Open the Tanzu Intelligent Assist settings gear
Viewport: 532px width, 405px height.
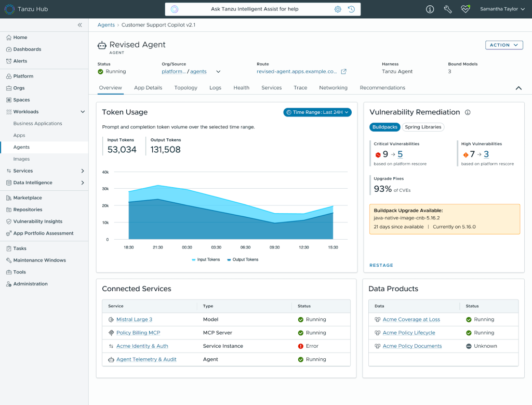(x=338, y=9)
